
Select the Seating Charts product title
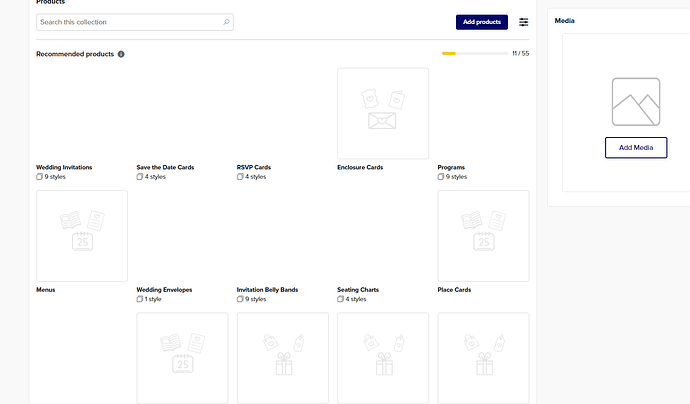tap(358, 290)
